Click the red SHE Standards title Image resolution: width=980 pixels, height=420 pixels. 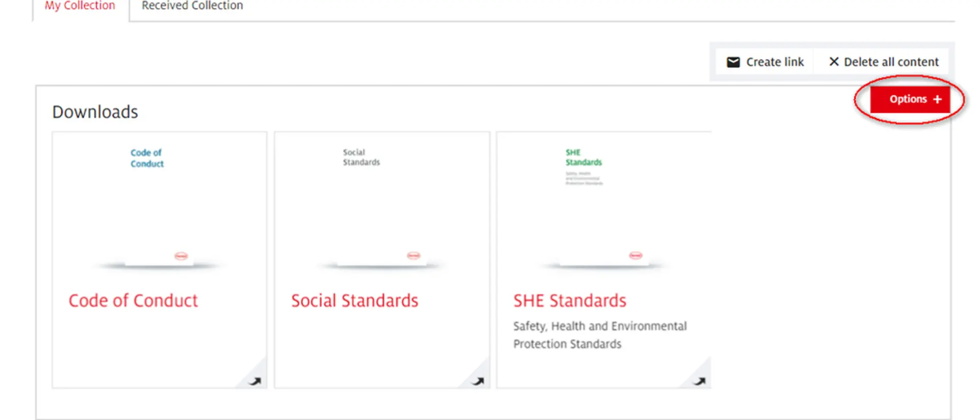(570, 301)
